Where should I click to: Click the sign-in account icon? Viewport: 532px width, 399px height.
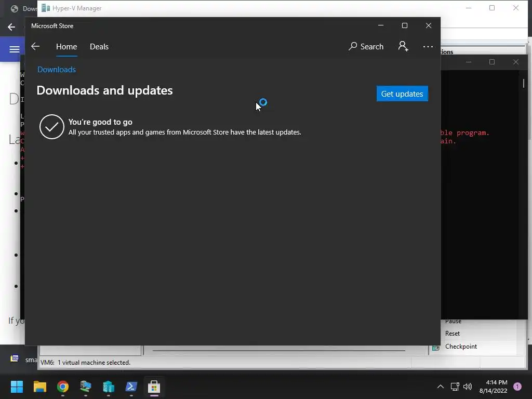403,46
